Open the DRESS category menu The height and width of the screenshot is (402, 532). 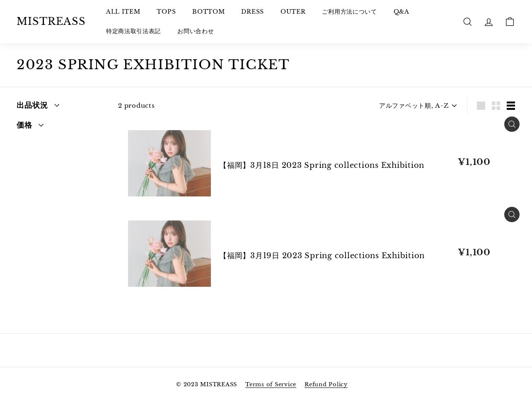pos(252,12)
